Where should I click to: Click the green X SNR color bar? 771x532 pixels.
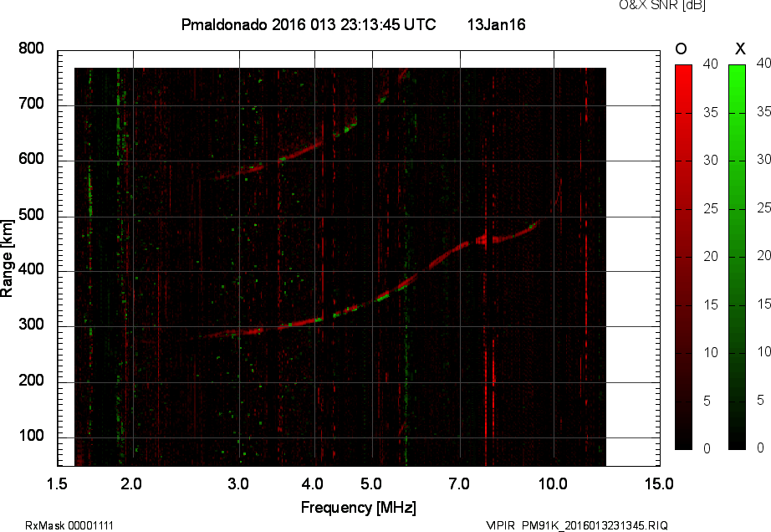click(x=737, y=257)
